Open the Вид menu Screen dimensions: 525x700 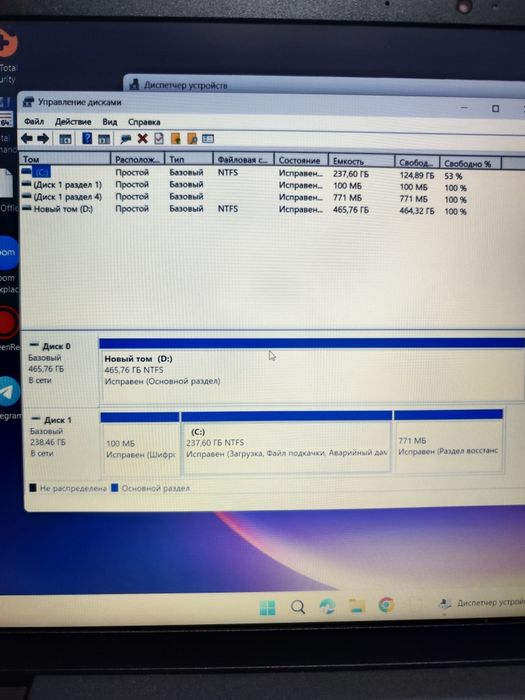[109, 122]
